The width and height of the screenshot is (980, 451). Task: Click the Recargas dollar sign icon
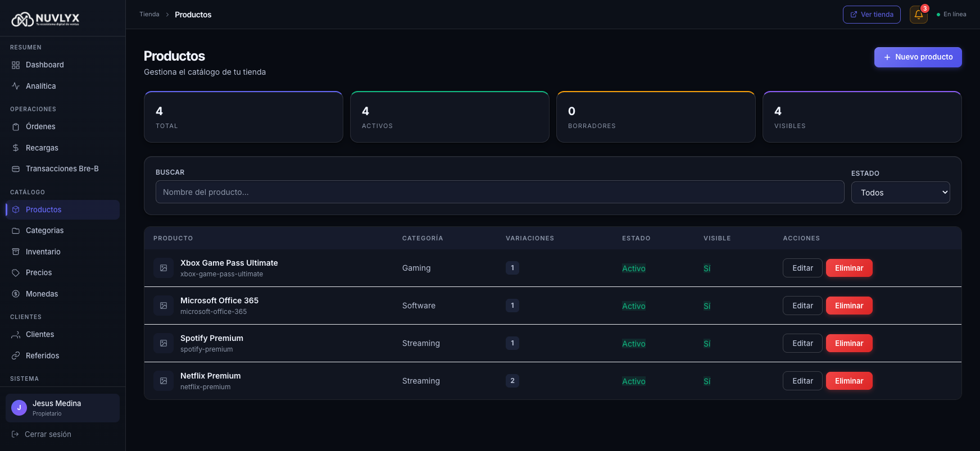[16, 148]
